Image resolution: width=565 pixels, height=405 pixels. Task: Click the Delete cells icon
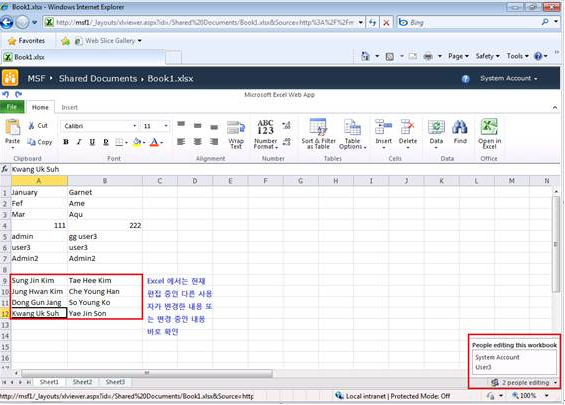click(408, 127)
